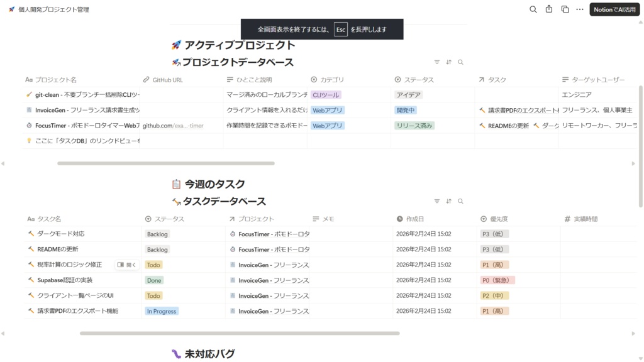Click the NotionでAI活用 button
The image size is (644, 362).
[x=613, y=9]
